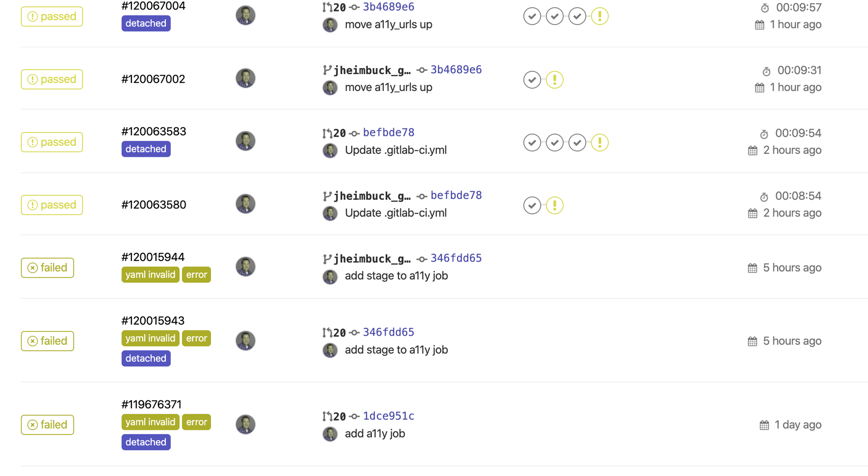Open jheimbuck_g branch link for pipeline #120063580

(x=372, y=196)
